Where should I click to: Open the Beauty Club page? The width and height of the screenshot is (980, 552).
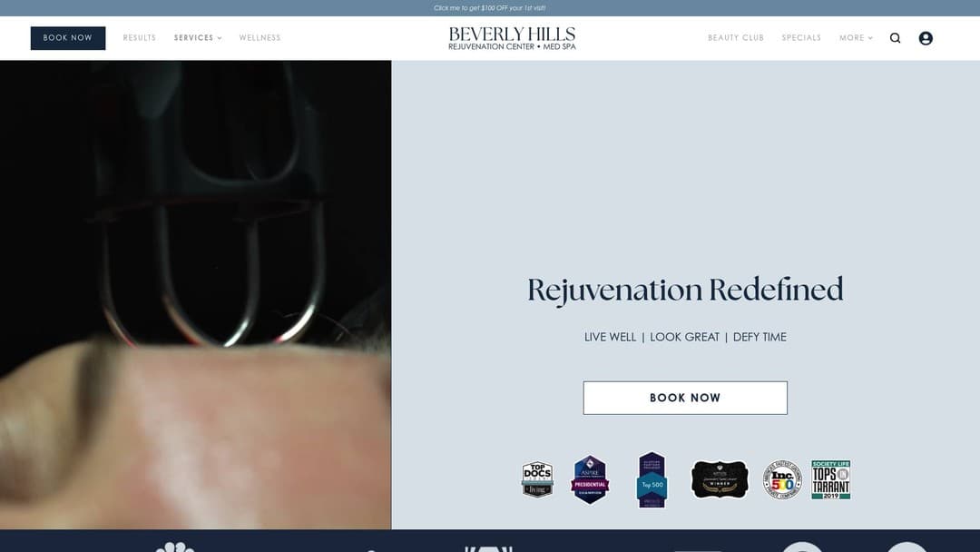[736, 38]
